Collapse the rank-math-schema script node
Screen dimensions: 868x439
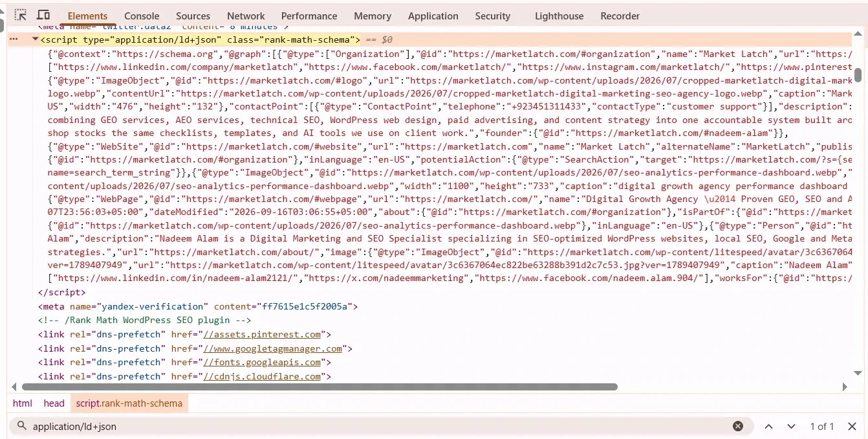[34, 39]
